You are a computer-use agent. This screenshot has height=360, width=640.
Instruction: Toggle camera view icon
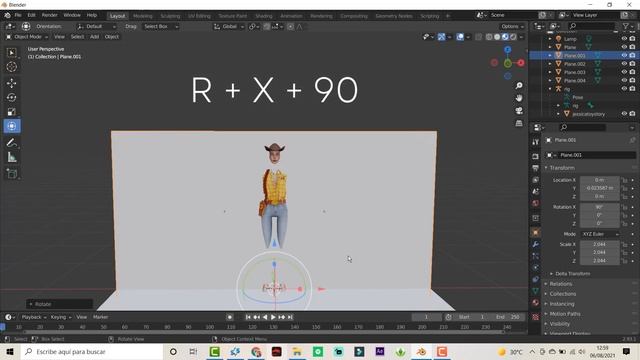click(x=519, y=111)
